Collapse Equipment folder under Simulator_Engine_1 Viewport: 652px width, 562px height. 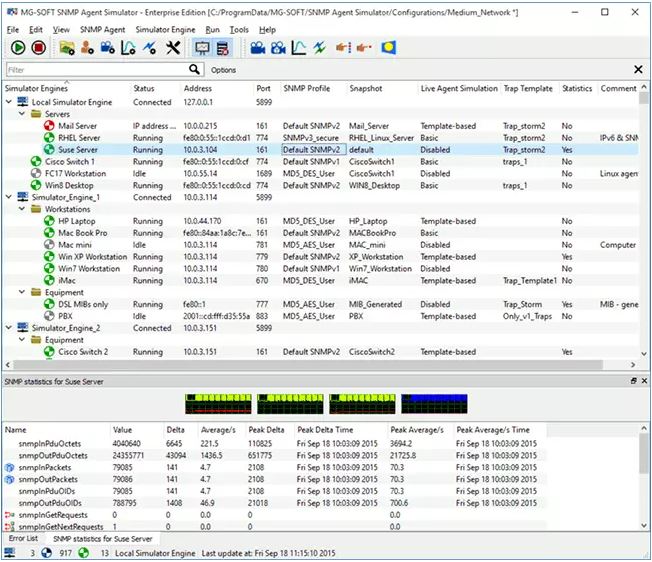22,292
